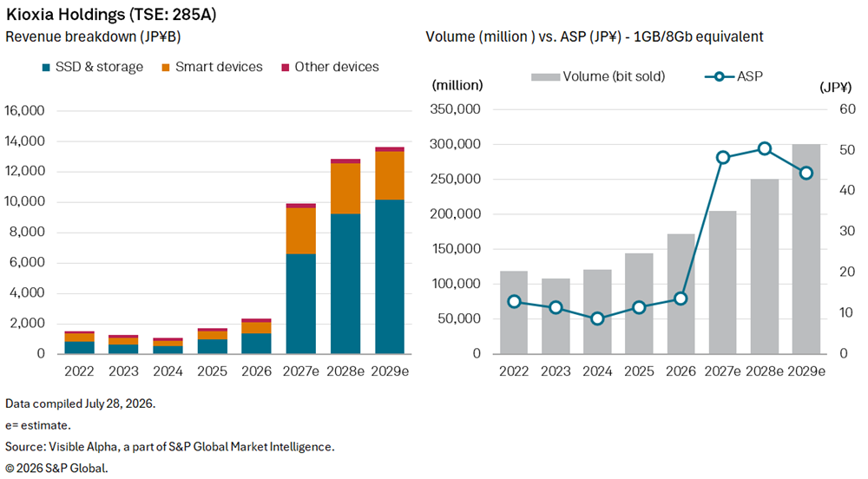
Task: Click the Other devices crimson legend swatch
Action: [x=286, y=68]
